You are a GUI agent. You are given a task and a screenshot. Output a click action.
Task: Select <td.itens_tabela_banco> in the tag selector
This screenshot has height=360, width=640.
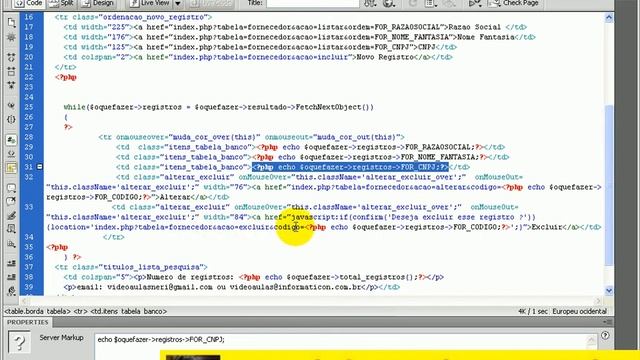point(128,311)
